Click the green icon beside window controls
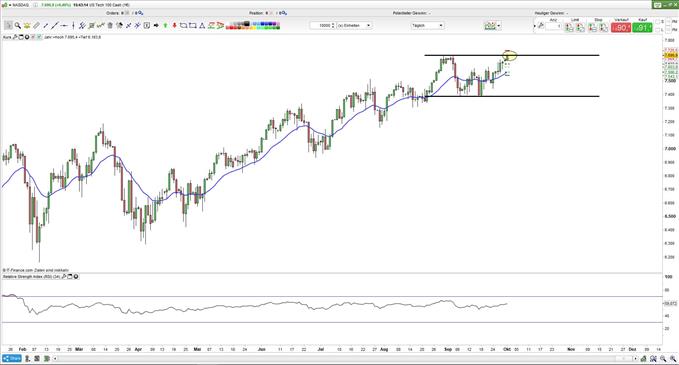Viewport: 679px width, 365px height. 658,5
